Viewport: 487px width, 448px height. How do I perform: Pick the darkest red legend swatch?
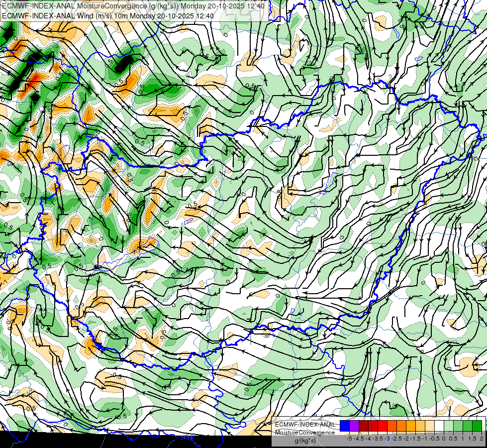tap(364, 426)
